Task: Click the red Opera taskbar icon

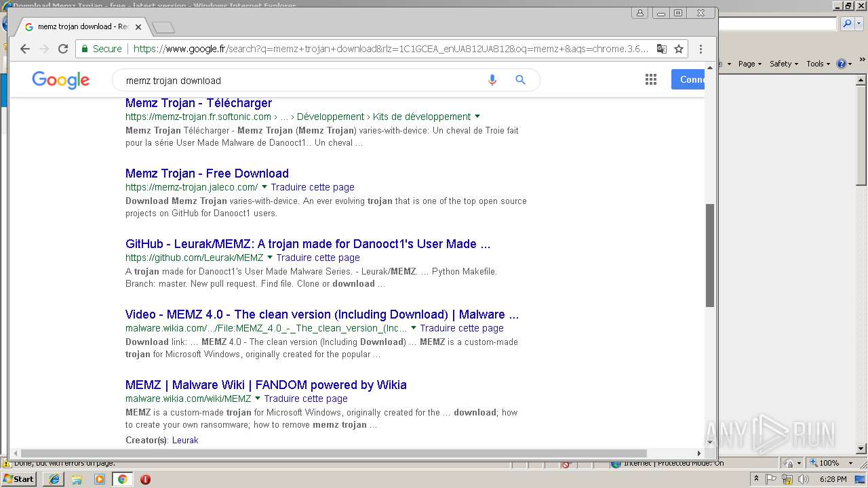Action: [x=145, y=479]
